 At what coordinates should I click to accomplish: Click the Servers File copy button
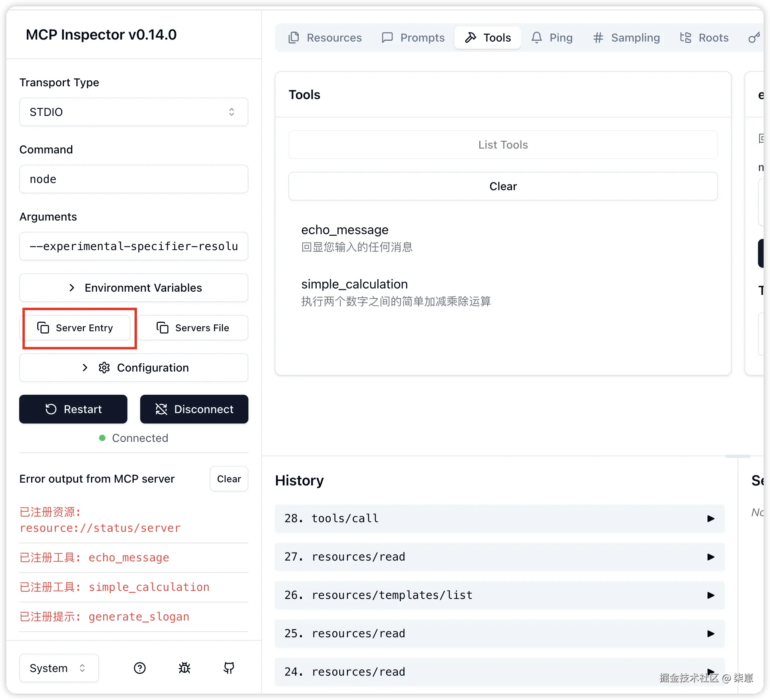click(x=193, y=328)
